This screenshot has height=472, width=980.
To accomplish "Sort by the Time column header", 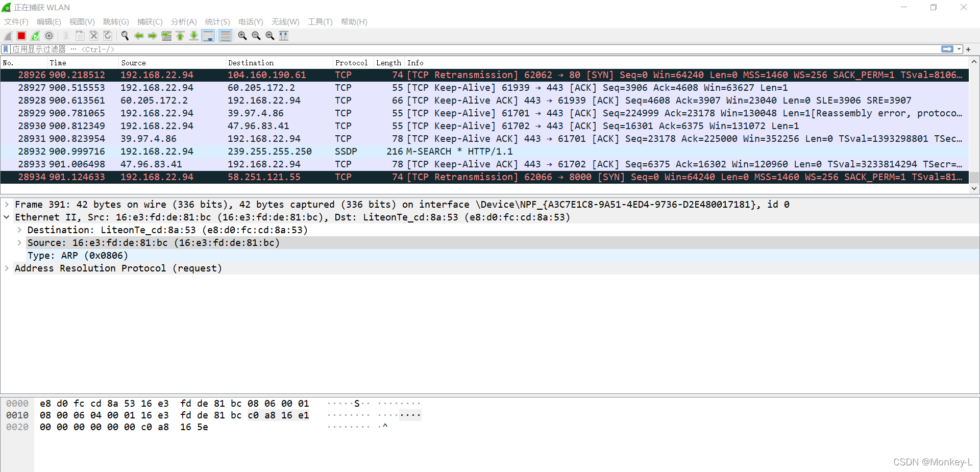I will point(83,63).
